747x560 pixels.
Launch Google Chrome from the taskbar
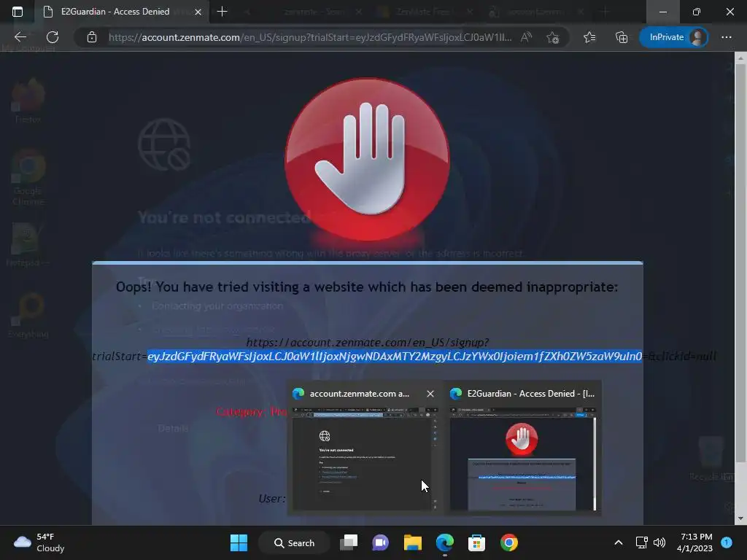click(508, 542)
